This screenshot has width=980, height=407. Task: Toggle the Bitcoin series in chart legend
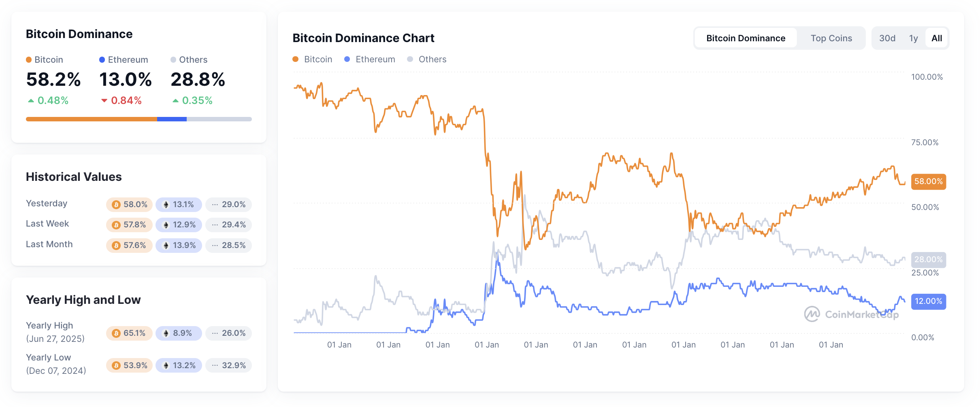tap(312, 59)
